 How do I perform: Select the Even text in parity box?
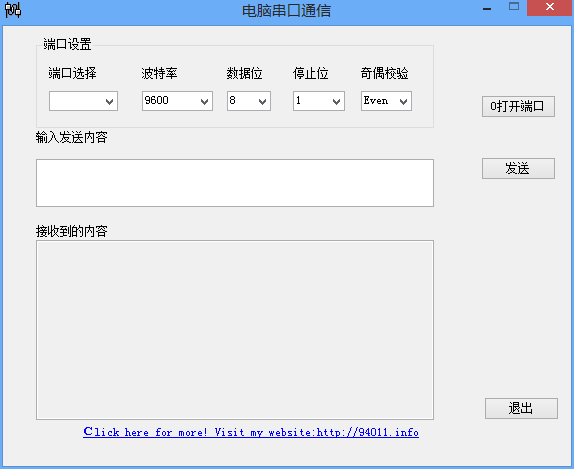click(376, 100)
